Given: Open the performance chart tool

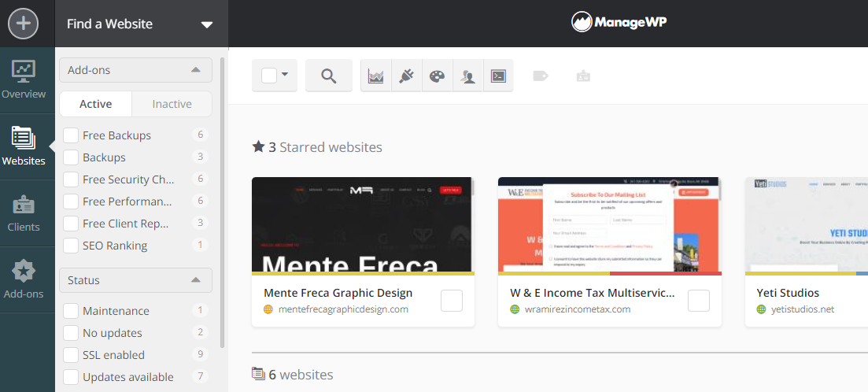Looking at the screenshot, I should coord(376,76).
